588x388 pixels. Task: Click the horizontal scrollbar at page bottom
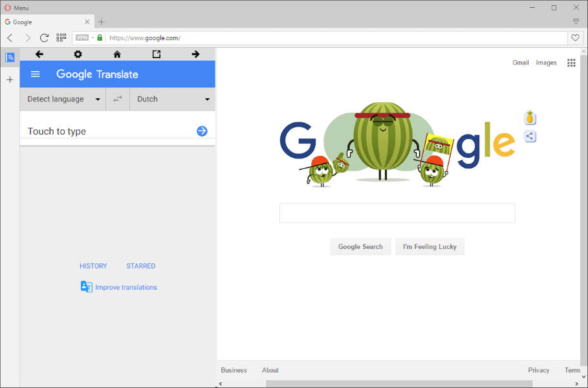[399, 383]
